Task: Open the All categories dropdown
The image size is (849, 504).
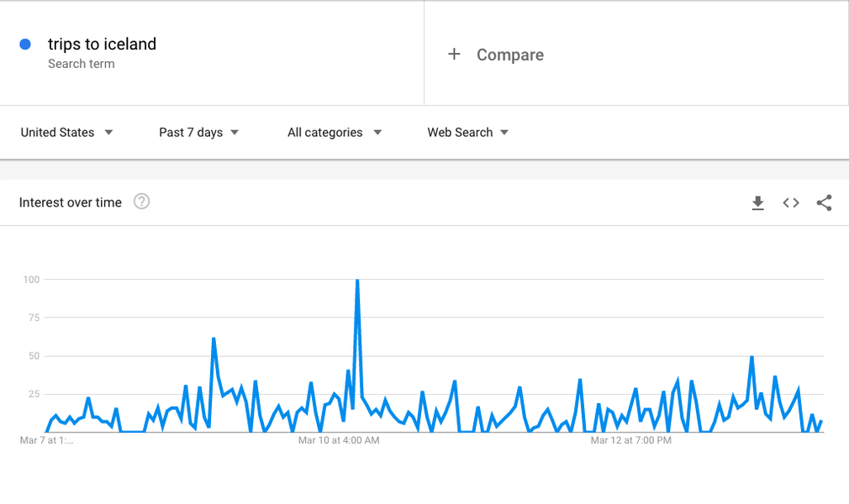Action: point(335,133)
